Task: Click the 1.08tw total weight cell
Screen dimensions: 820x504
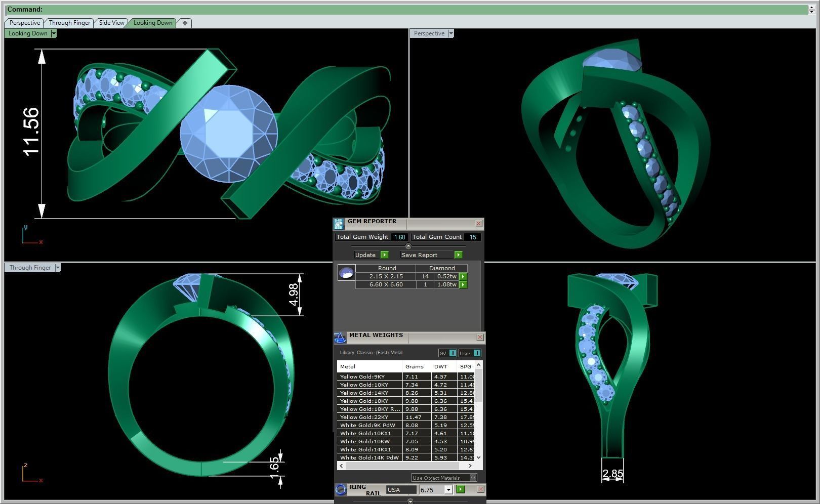Action: [x=446, y=284]
